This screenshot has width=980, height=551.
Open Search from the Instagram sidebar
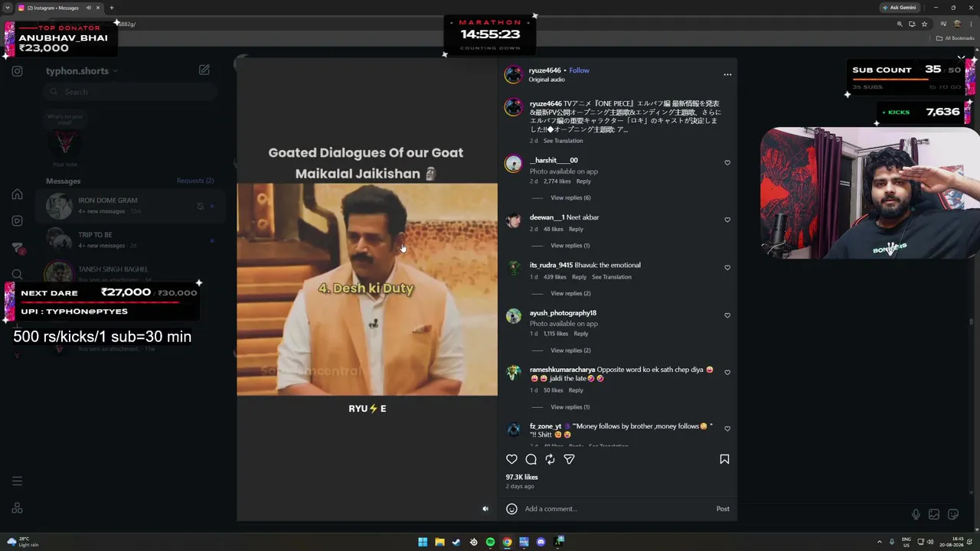tap(17, 274)
